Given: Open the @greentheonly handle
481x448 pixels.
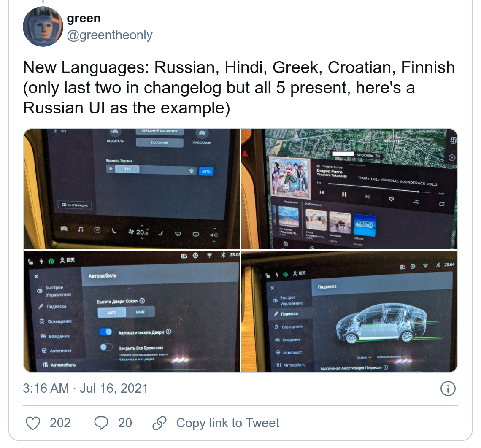Looking at the screenshot, I should (x=110, y=35).
